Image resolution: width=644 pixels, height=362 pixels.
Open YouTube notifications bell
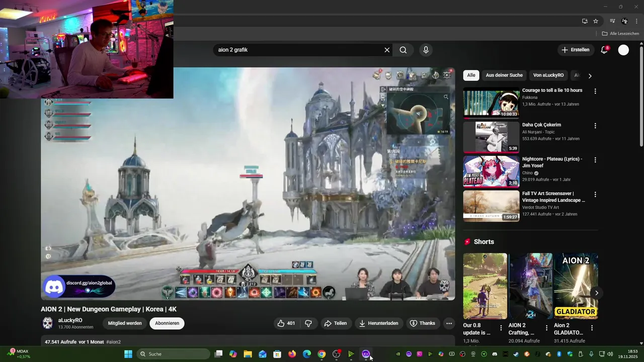[x=605, y=50]
